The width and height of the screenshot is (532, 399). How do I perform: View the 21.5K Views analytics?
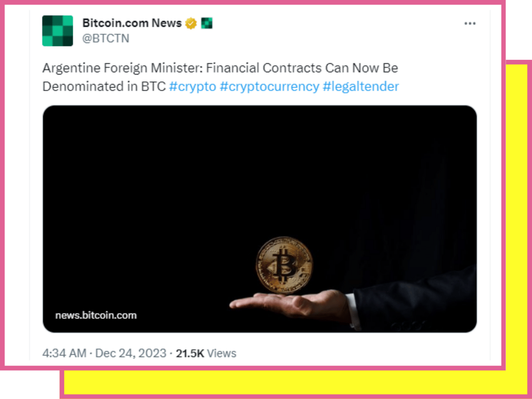click(206, 353)
